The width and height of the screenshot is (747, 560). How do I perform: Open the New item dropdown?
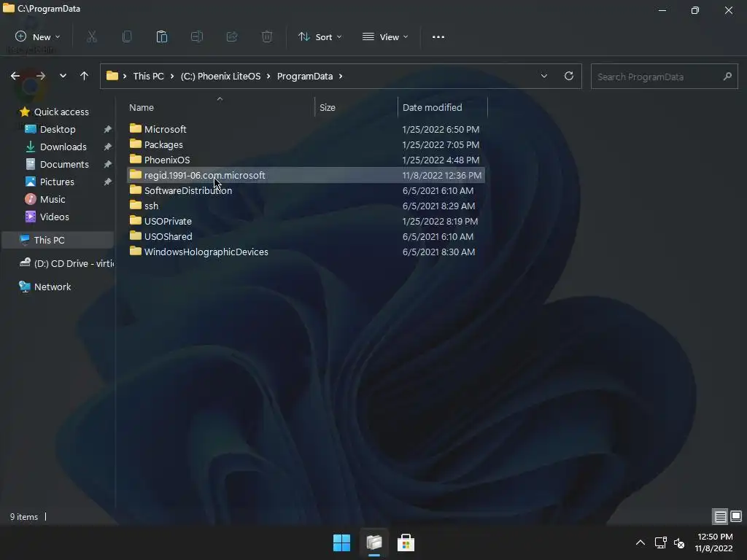(x=38, y=36)
